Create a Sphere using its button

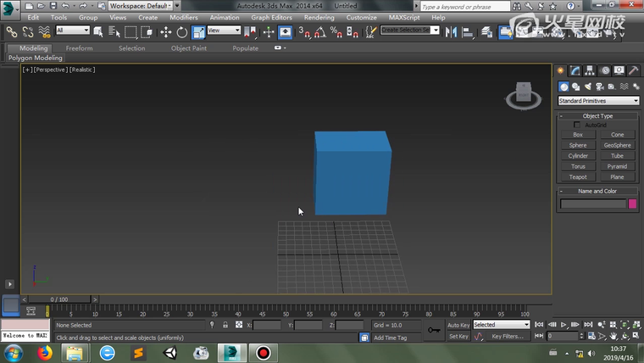coord(578,145)
